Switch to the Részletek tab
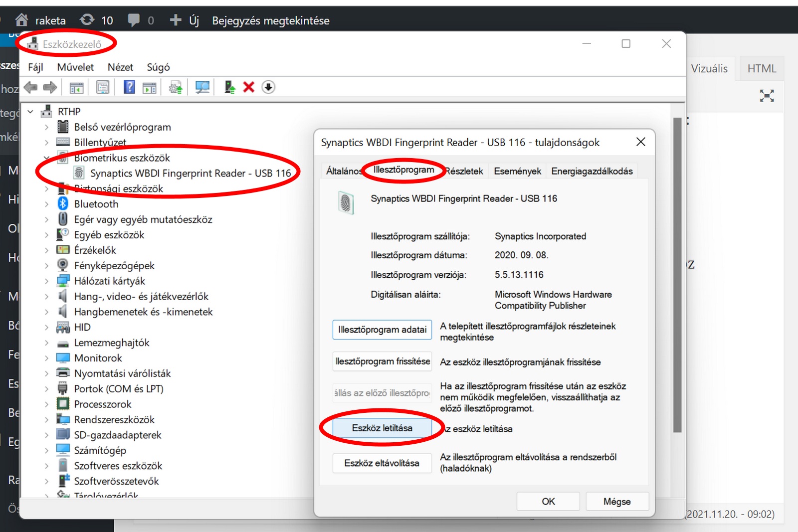The image size is (798, 532). (x=464, y=172)
